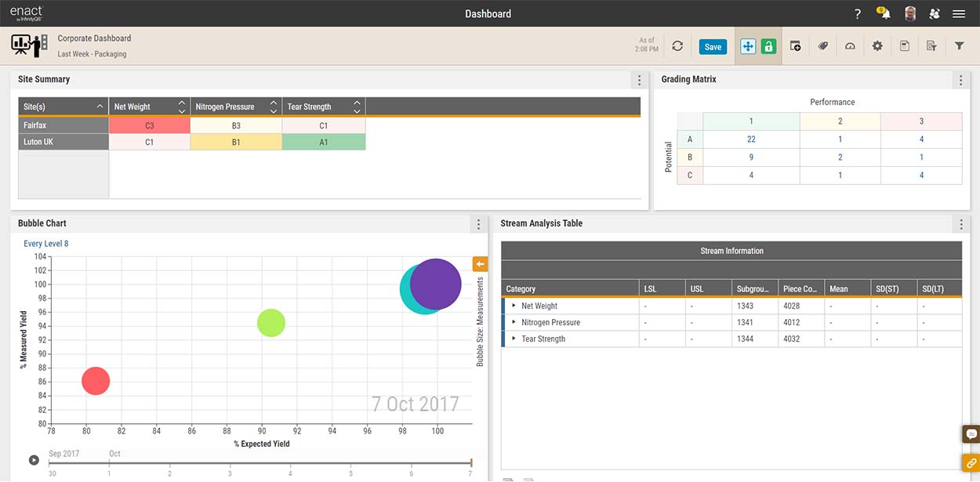Click the Mean column header

coord(848,288)
